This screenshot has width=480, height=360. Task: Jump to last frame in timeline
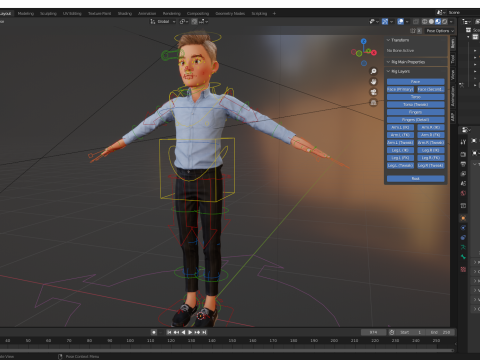click(x=204, y=332)
